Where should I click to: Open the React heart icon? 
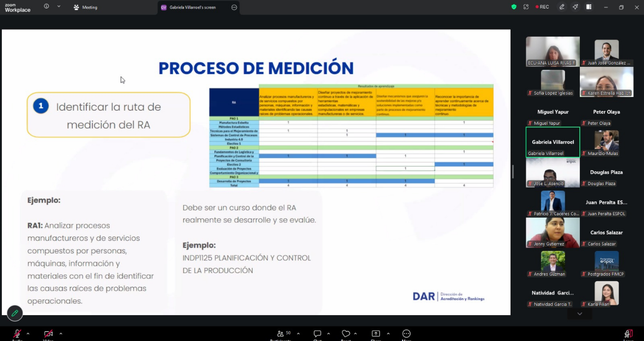(x=346, y=334)
